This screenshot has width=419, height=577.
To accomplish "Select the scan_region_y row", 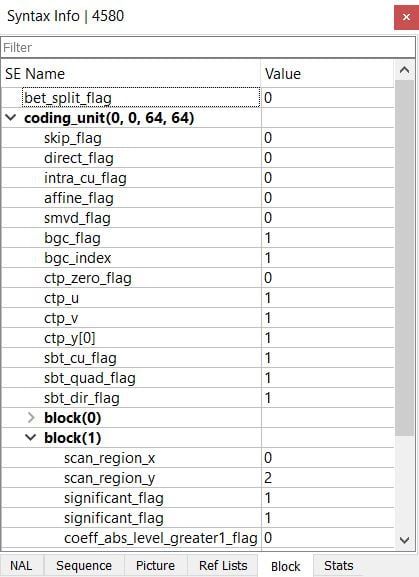I will pos(198,478).
